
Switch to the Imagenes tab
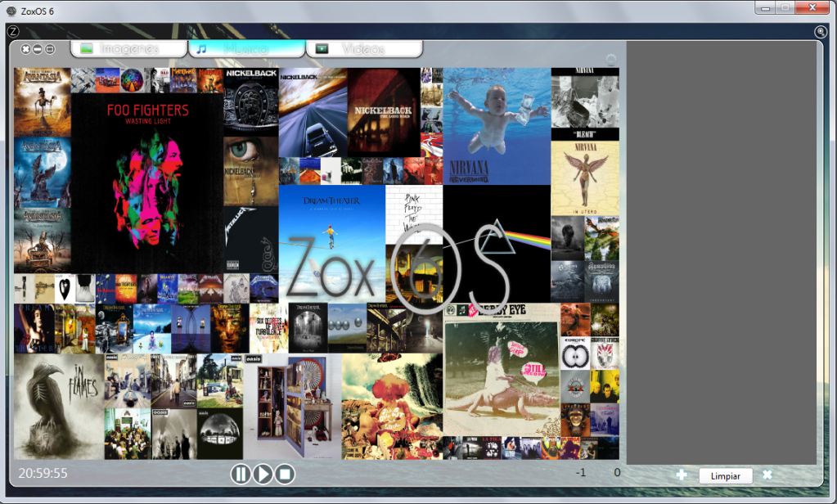[x=129, y=48]
